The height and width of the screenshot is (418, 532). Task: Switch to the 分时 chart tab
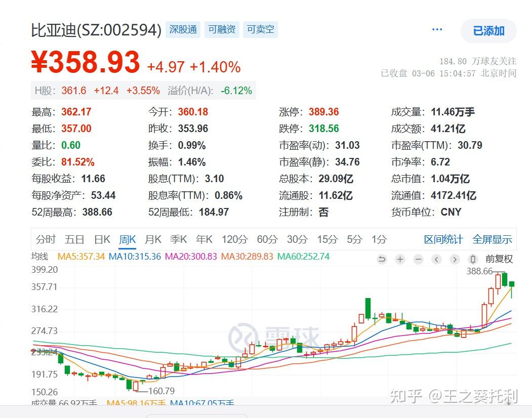click(46, 239)
